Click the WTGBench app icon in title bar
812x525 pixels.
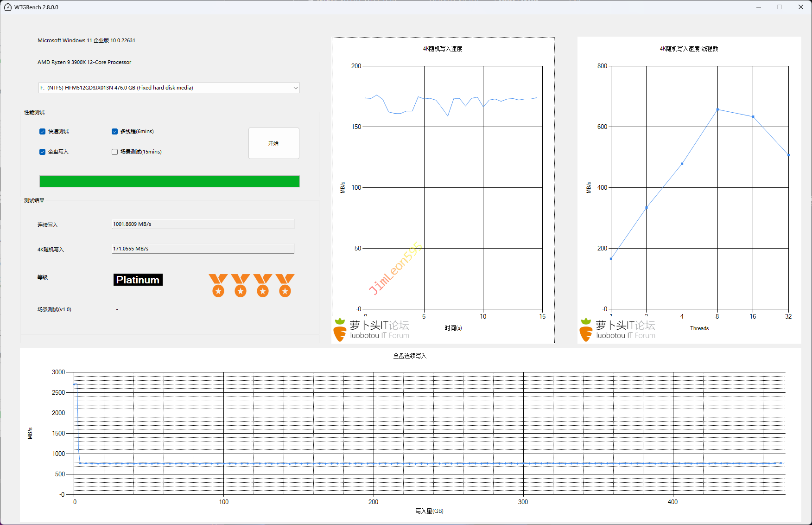pos(7,7)
